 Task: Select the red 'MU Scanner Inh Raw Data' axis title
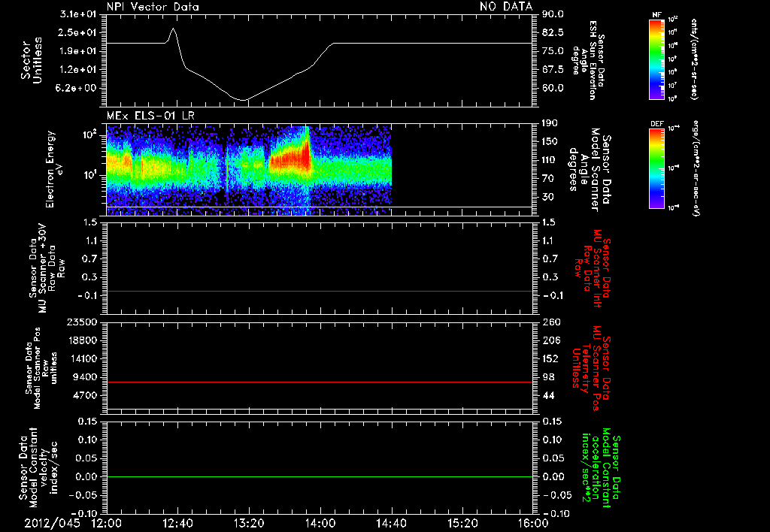pyautogui.click(x=593, y=268)
